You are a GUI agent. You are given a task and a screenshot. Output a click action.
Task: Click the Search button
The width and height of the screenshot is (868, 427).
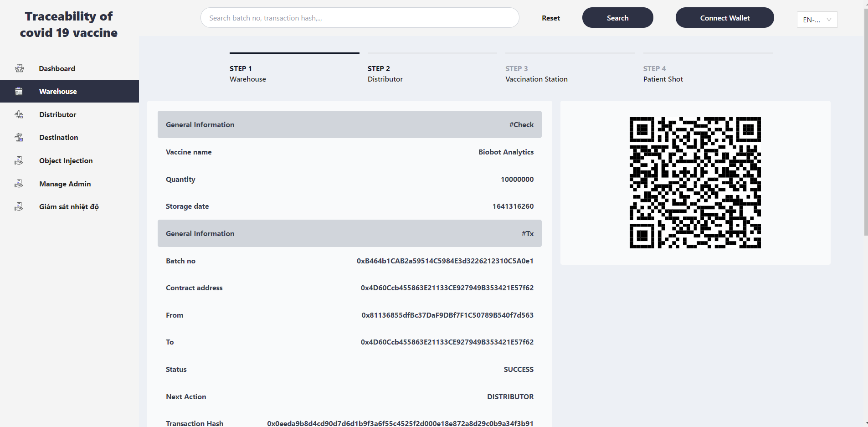point(617,18)
